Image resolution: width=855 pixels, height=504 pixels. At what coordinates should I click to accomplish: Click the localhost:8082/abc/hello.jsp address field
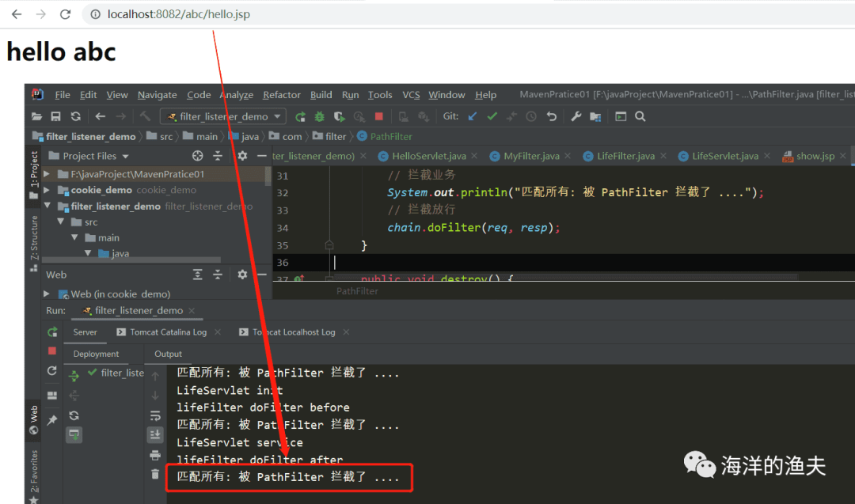coord(179,14)
